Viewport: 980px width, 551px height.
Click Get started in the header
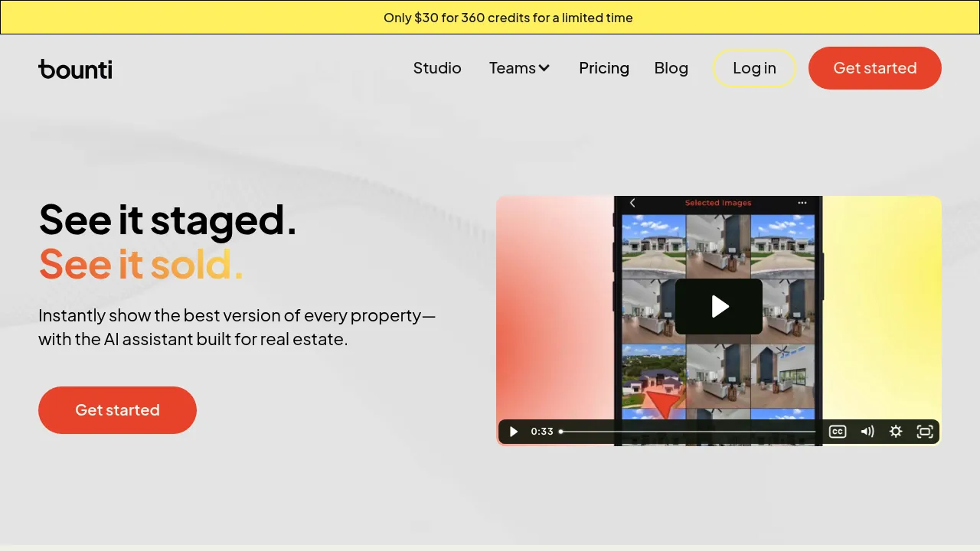coord(875,68)
